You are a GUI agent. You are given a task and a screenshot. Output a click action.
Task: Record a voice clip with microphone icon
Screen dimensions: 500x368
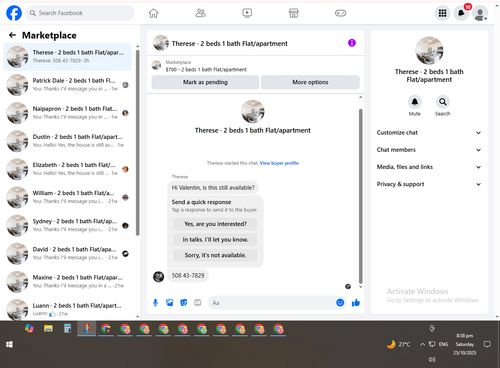pos(155,303)
